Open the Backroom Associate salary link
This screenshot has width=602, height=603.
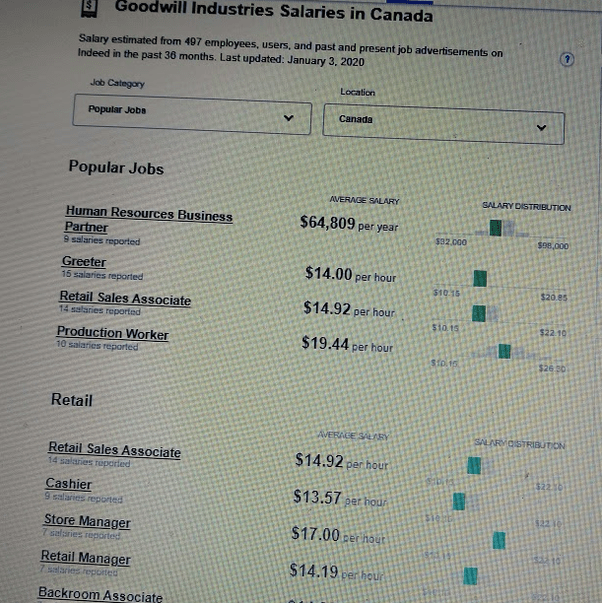(x=100, y=595)
